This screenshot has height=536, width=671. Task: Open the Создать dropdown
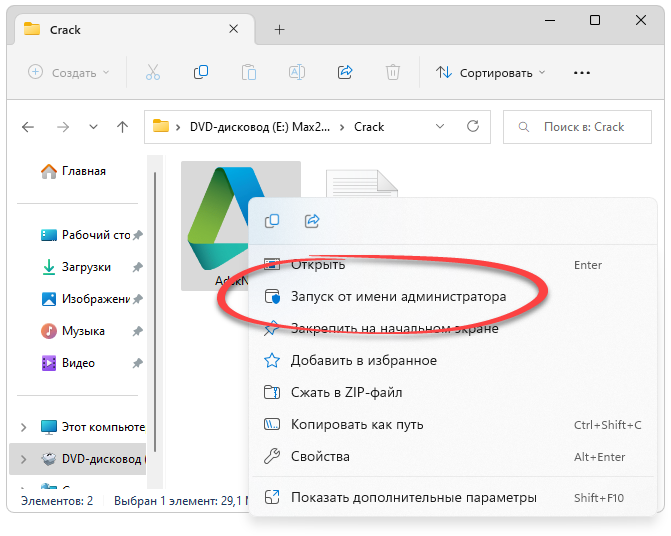point(68,73)
